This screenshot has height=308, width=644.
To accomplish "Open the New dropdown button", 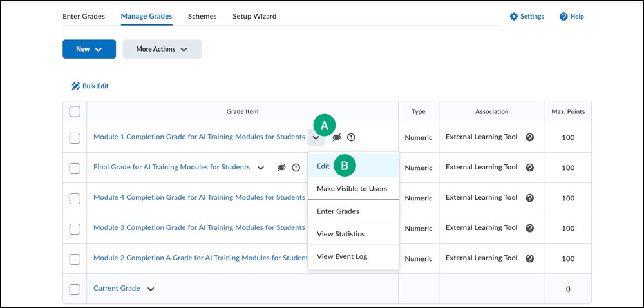I will (x=89, y=49).
